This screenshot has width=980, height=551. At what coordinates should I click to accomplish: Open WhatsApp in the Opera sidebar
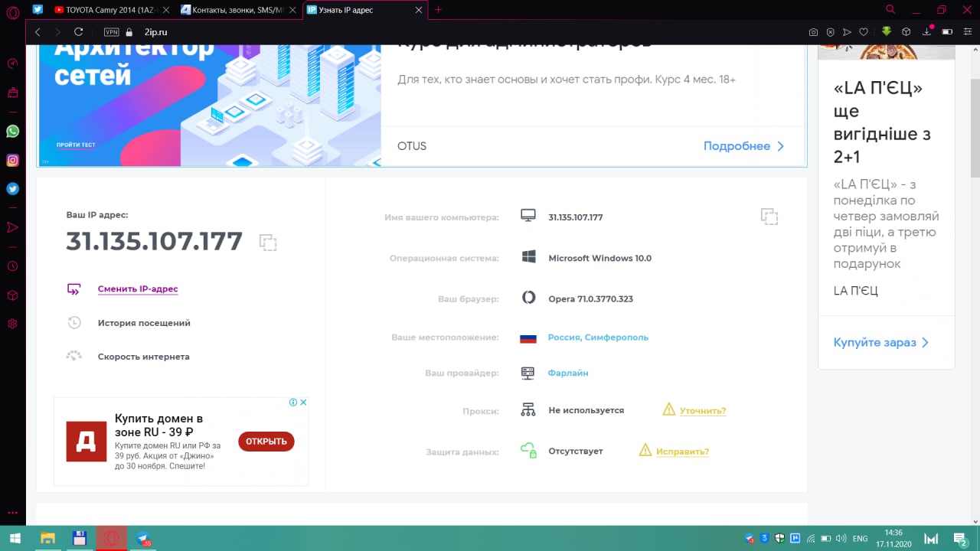(12, 132)
